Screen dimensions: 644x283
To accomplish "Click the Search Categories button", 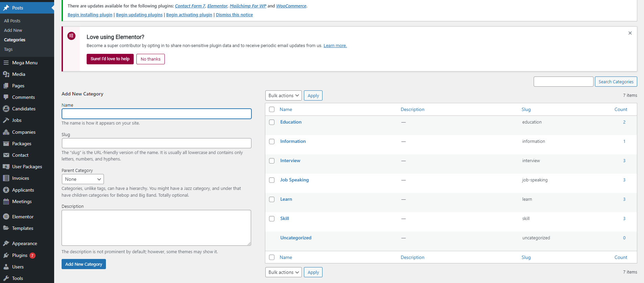I will [616, 82].
